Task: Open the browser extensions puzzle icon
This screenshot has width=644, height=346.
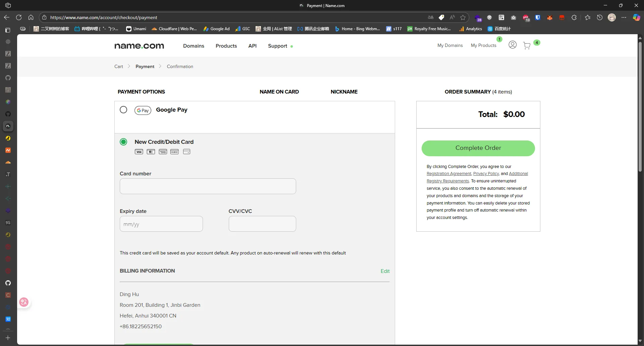Action: tap(574, 17)
